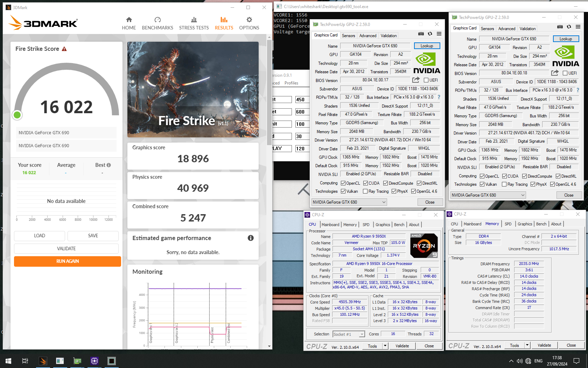Toggle OpenCL checkbox in left GPU-Z

[343, 183]
